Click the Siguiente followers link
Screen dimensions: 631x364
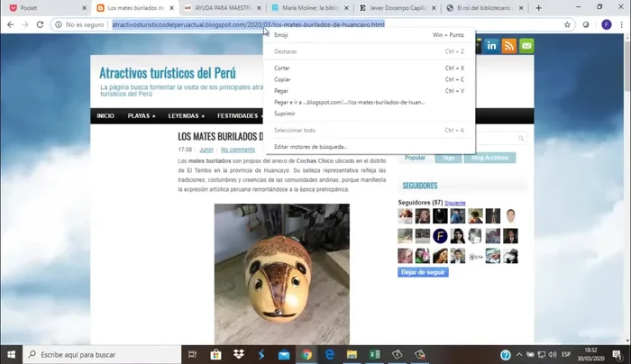455,203
